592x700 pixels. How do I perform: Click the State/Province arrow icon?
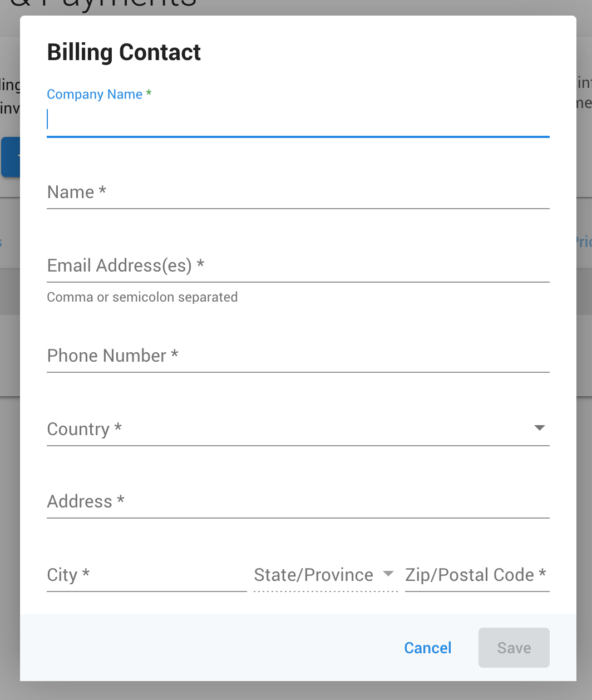coord(388,574)
